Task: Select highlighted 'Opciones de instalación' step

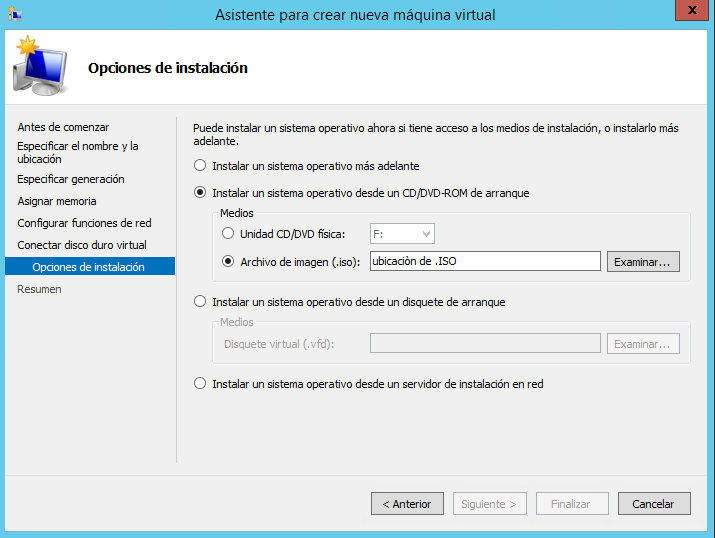Action: point(90,266)
